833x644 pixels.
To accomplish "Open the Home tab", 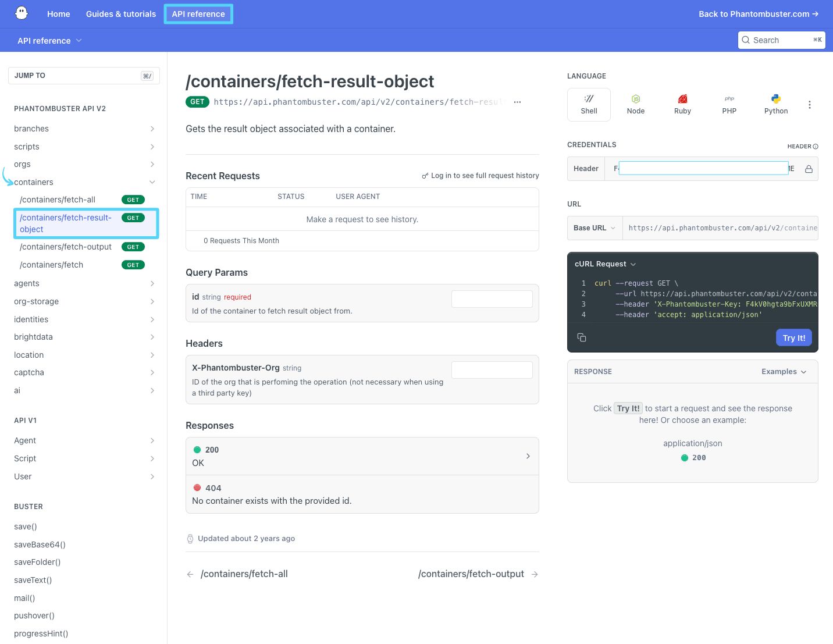I will [x=58, y=14].
